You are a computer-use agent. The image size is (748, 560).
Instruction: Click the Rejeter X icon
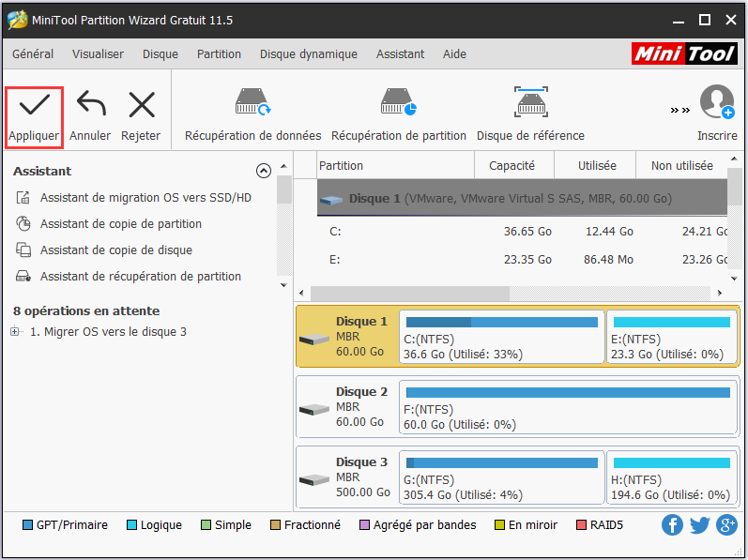click(142, 104)
